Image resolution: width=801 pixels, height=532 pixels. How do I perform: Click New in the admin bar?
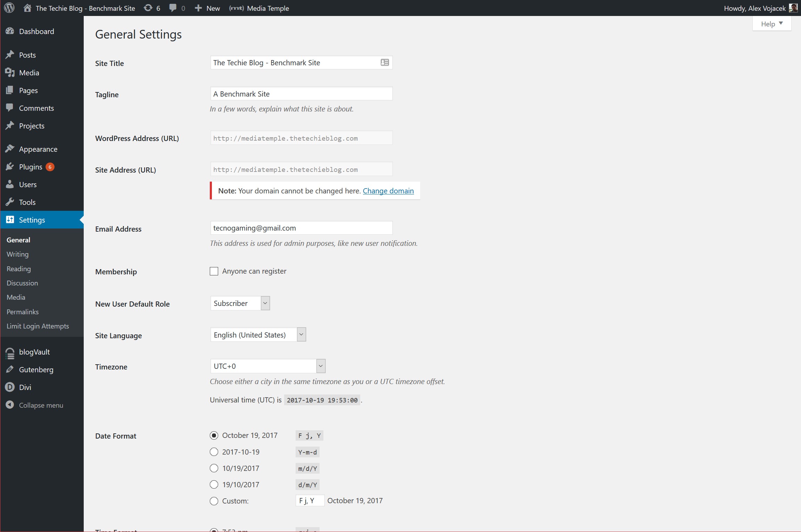213,8
